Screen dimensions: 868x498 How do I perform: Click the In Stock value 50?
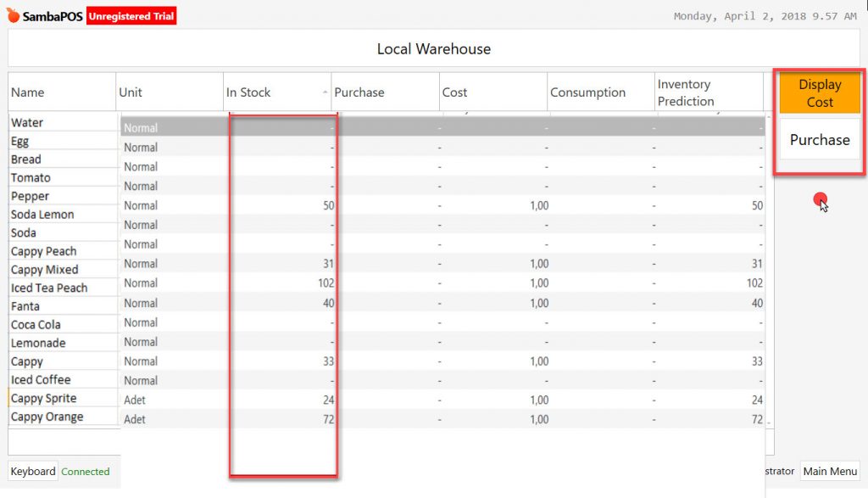[328, 205]
